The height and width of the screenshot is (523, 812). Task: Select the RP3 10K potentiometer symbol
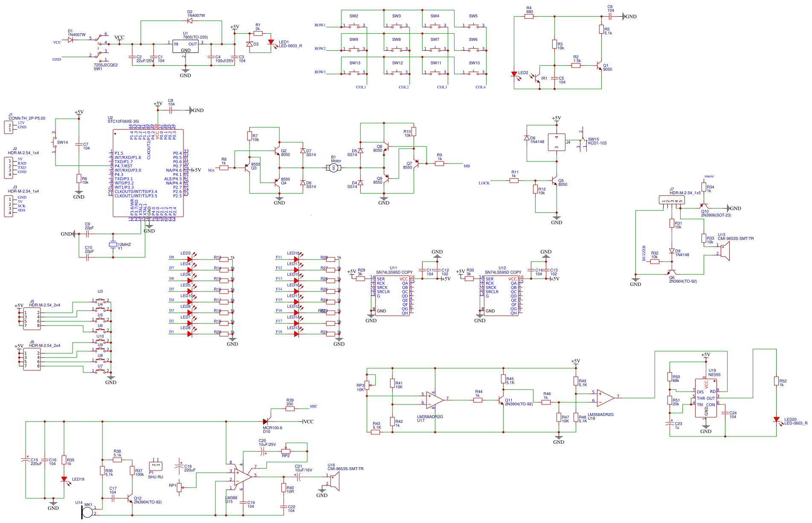(367, 385)
